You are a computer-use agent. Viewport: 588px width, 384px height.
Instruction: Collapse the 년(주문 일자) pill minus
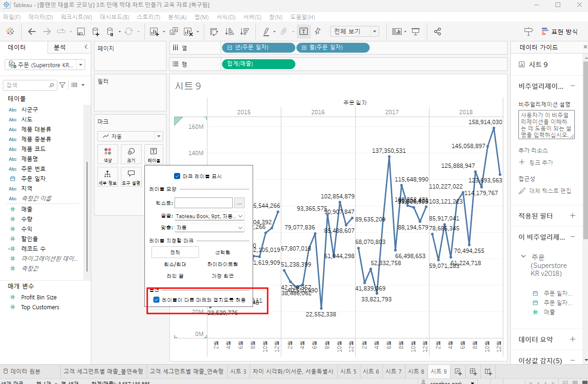tap(230, 47)
